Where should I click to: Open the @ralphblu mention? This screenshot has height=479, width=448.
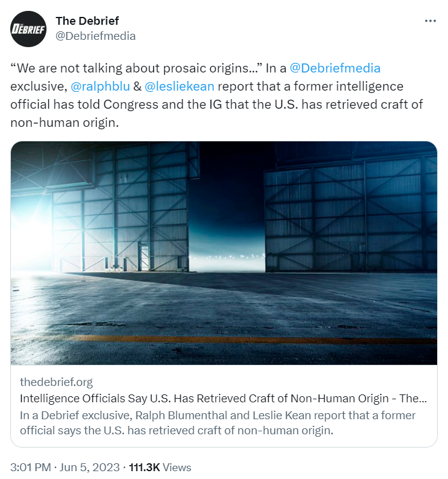tap(100, 86)
